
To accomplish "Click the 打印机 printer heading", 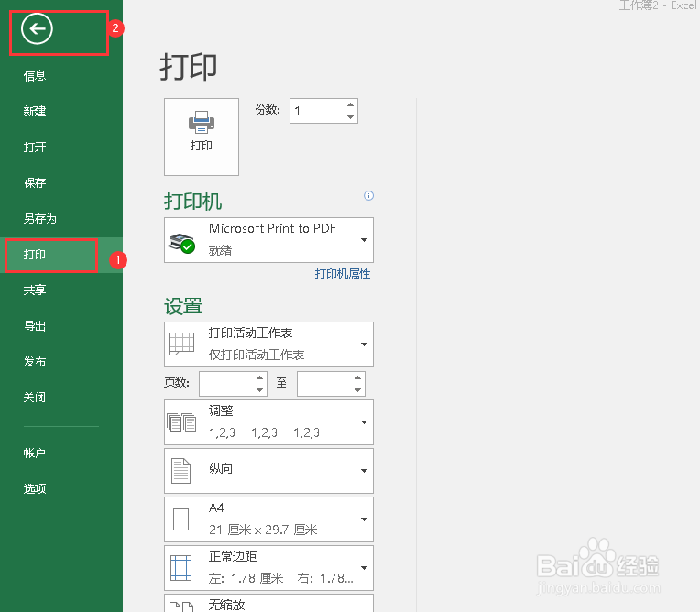I will point(192,202).
